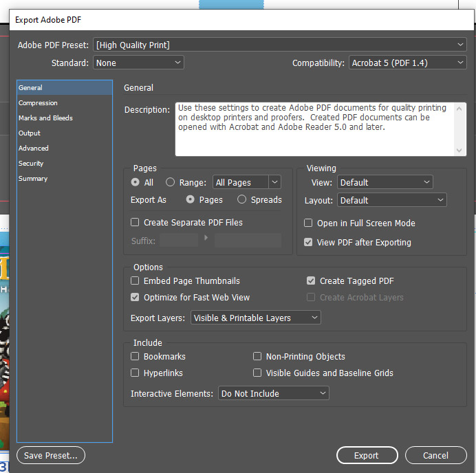Check the Bookmarks checkbox
The image size is (476, 473).
pyautogui.click(x=135, y=356)
